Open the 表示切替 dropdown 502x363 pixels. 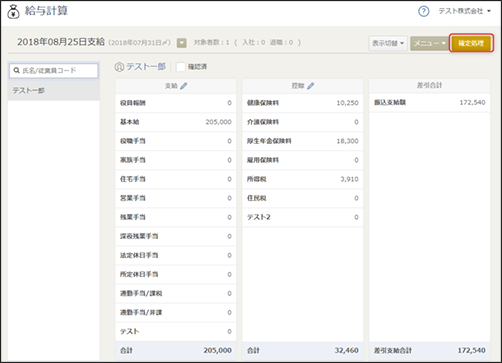point(388,43)
